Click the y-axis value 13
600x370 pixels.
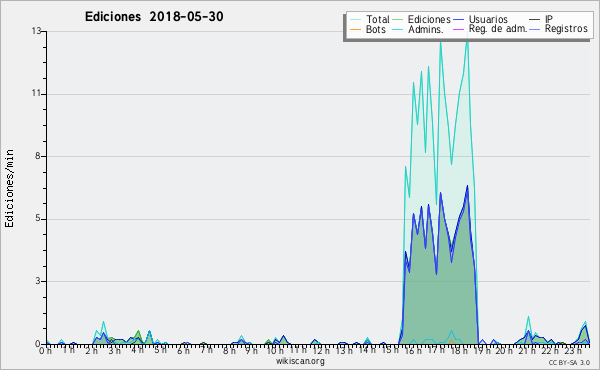[36, 31]
